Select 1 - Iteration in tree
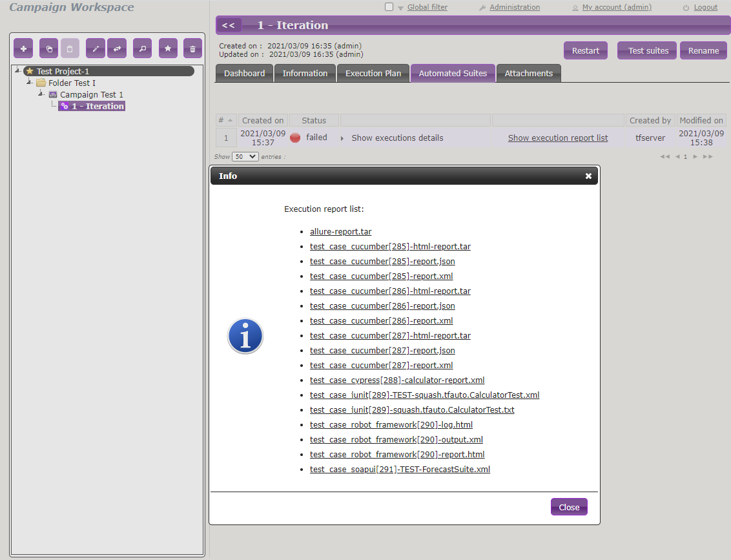The width and height of the screenshot is (731, 560). pyautogui.click(x=98, y=107)
